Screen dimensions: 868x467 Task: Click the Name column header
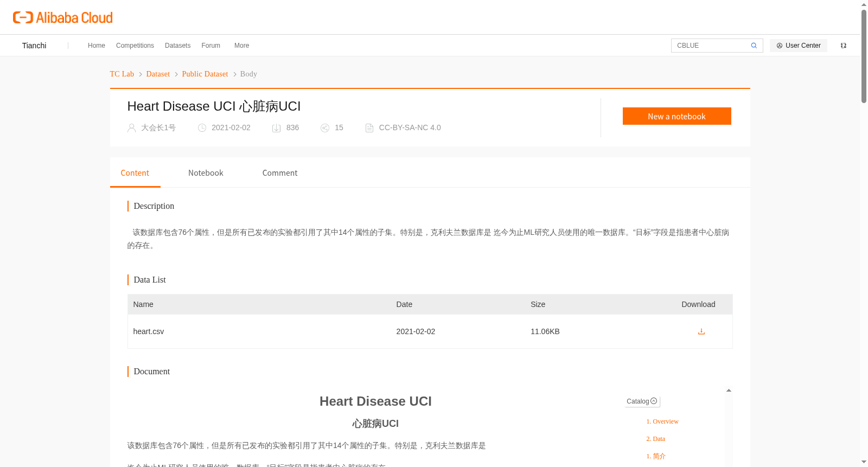(143, 304)
